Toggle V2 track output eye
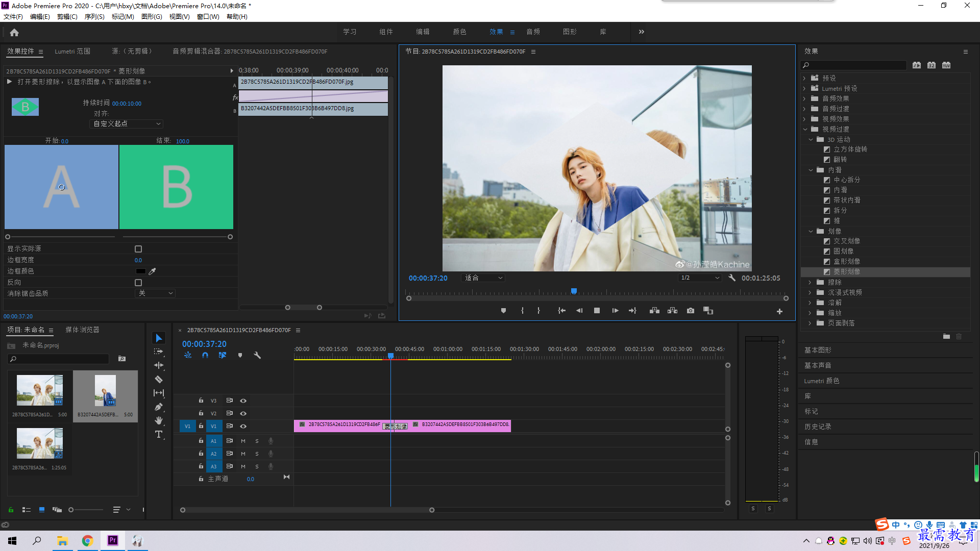This screenshot has width=980, height=551. click(243, 414)
